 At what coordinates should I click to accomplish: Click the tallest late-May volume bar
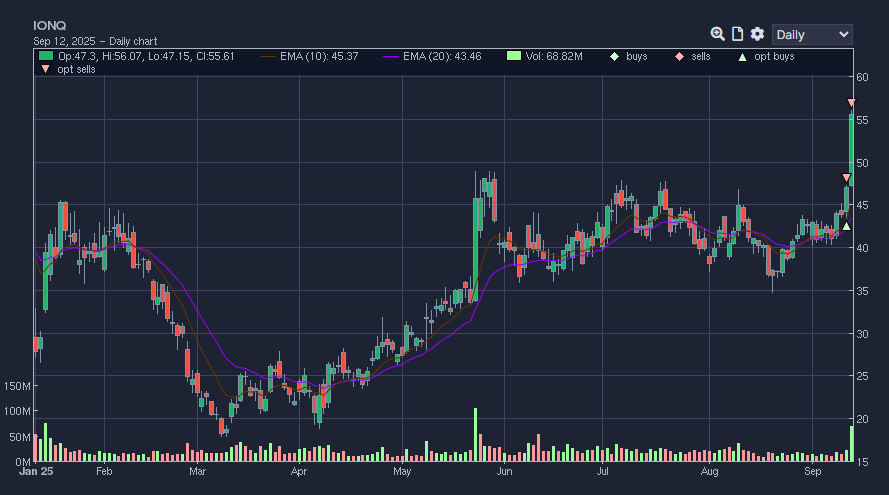(476, 434)
